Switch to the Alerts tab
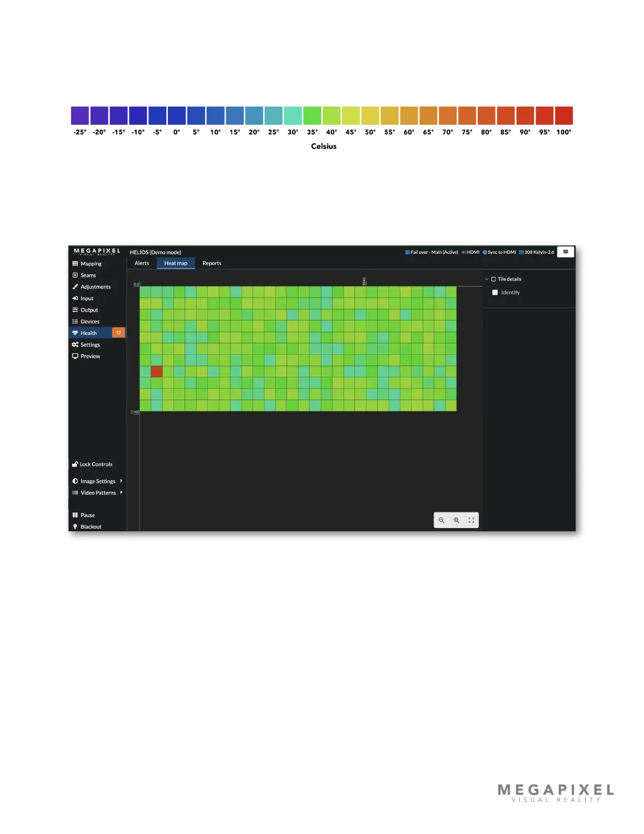644x834 pixels. (x=142, y=263)
